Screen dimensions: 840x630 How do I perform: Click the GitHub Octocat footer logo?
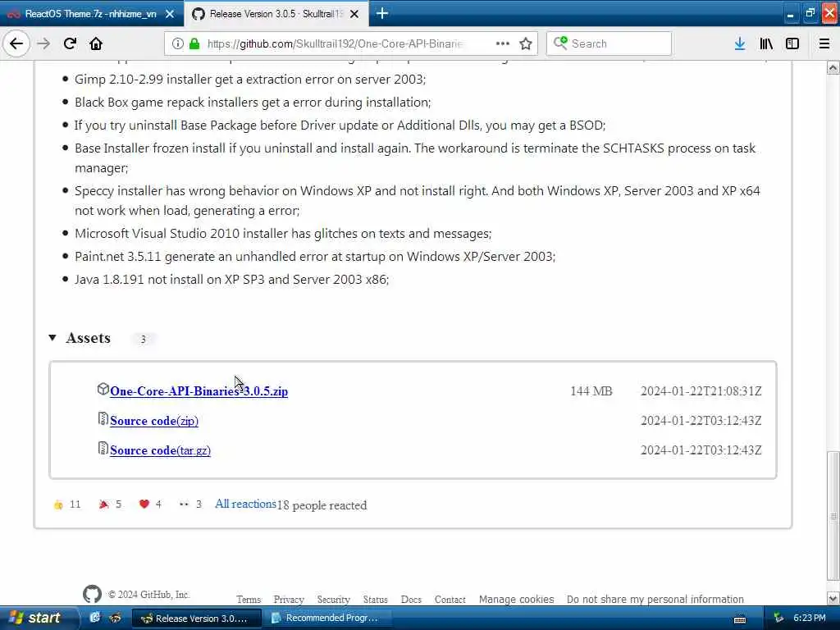[92, 594]
